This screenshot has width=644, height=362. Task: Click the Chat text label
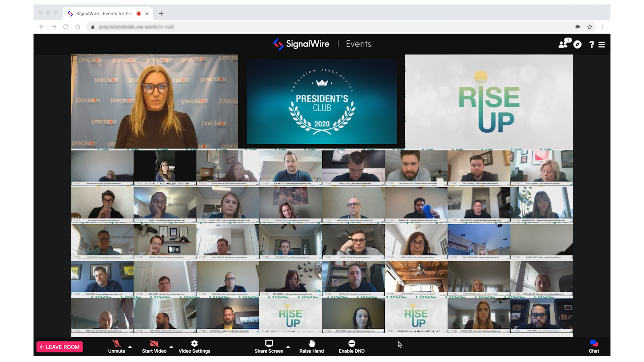tap(594, 351)
